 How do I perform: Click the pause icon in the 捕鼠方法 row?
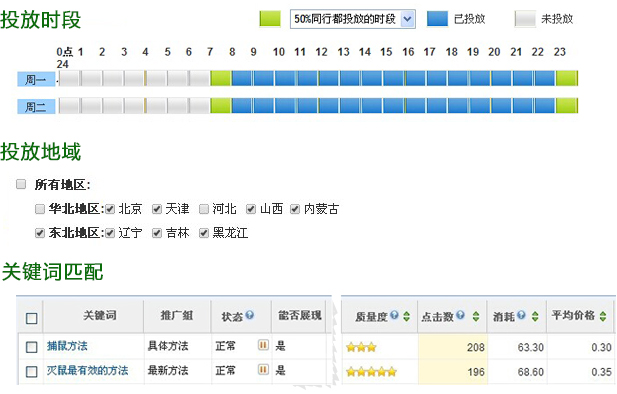[x=263, y=345]
